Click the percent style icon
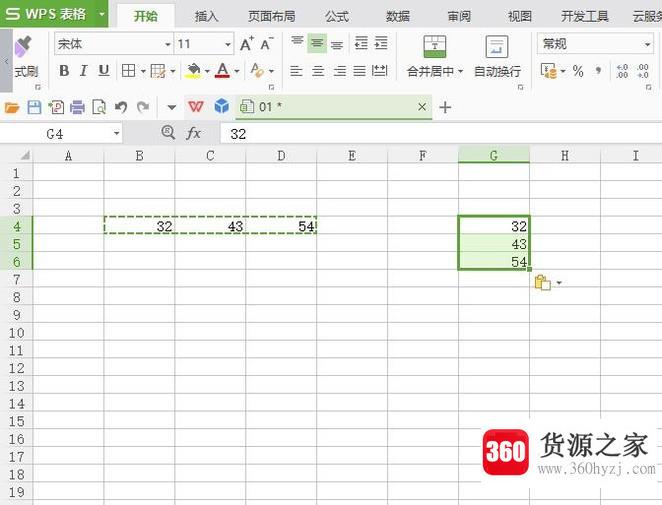 pos(578,71)
